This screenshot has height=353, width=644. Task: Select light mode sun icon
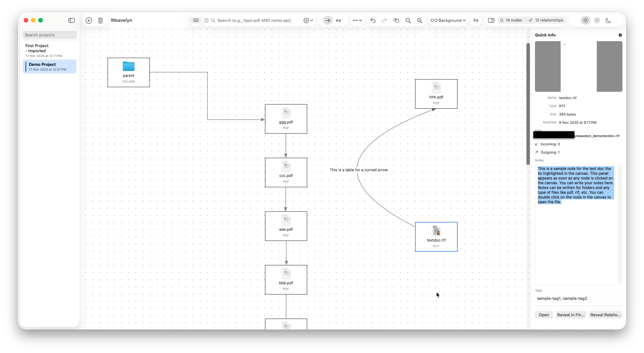[x=586, y=20]
